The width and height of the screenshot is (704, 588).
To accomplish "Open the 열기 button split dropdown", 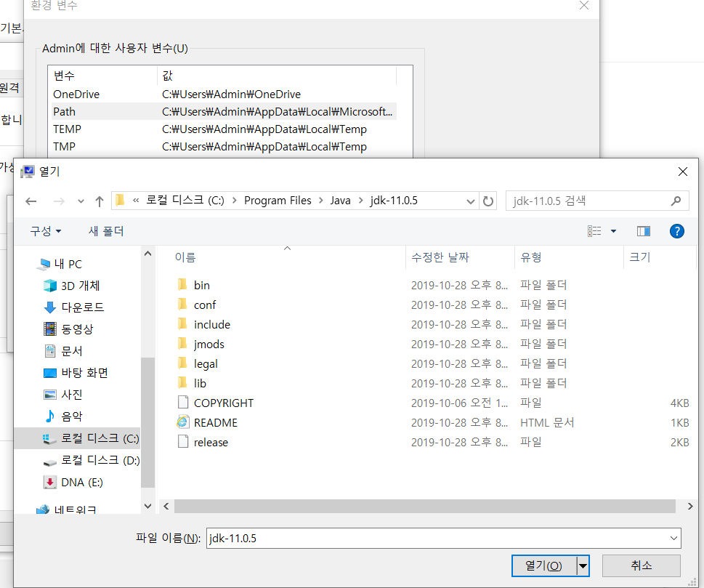I will coord(583,565).
